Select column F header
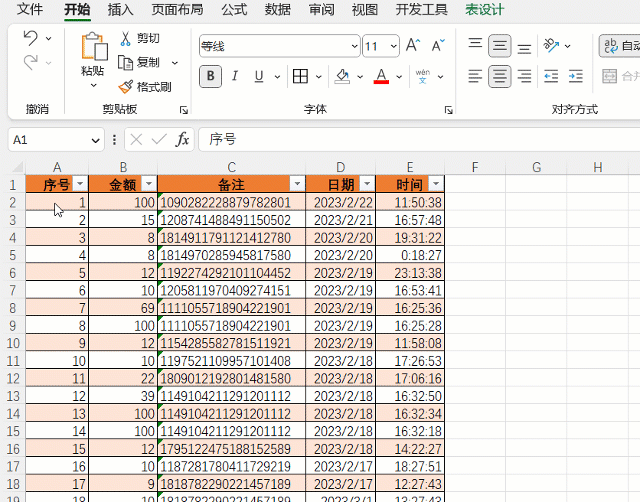 475,167
